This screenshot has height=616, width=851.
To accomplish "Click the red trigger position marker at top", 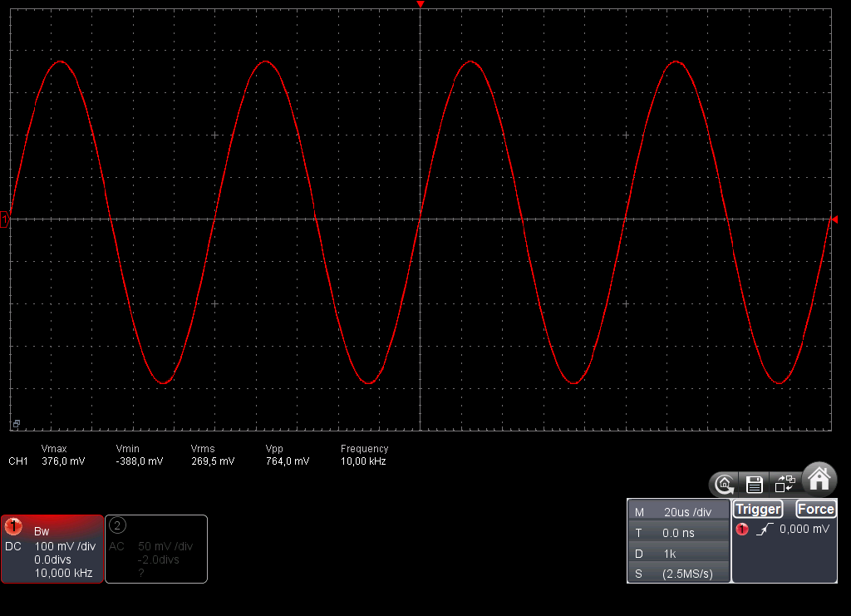I will pyautogui.click(x=421, y=5).
